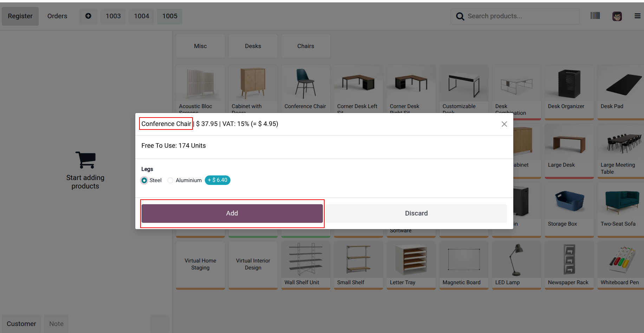Select the Whiteboard Pen product

point(620,265)
